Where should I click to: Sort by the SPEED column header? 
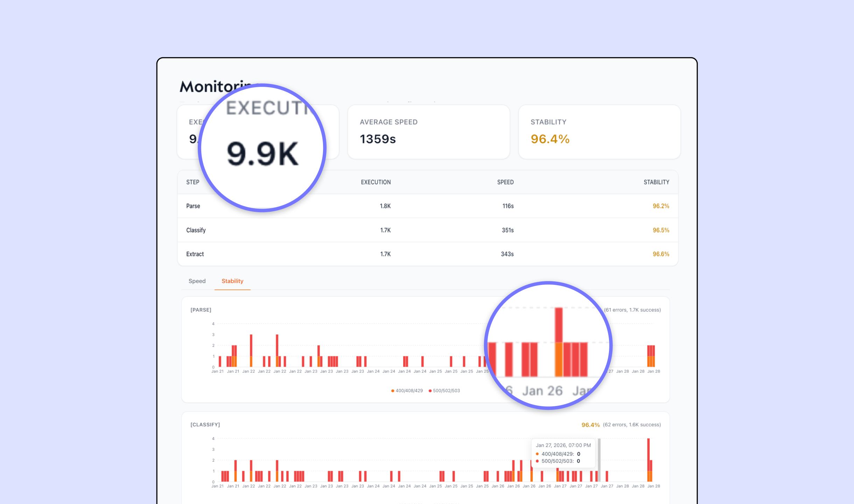(505, 182)
